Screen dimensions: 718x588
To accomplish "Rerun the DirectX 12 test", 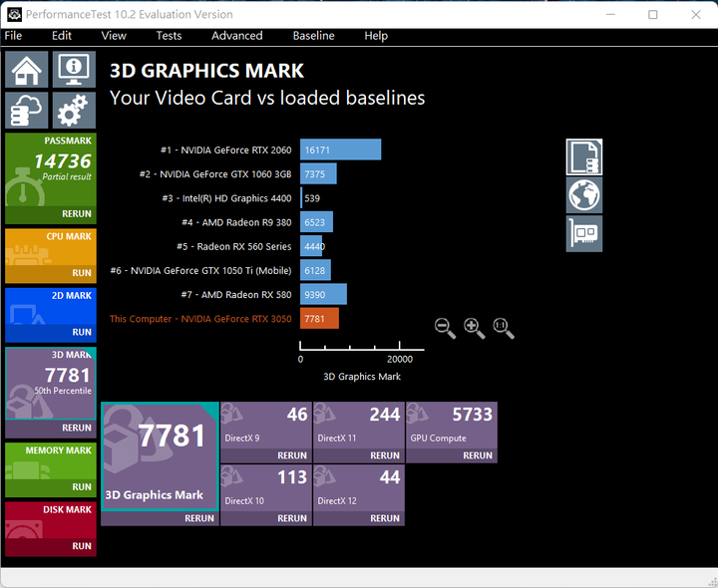I will 359,518.
